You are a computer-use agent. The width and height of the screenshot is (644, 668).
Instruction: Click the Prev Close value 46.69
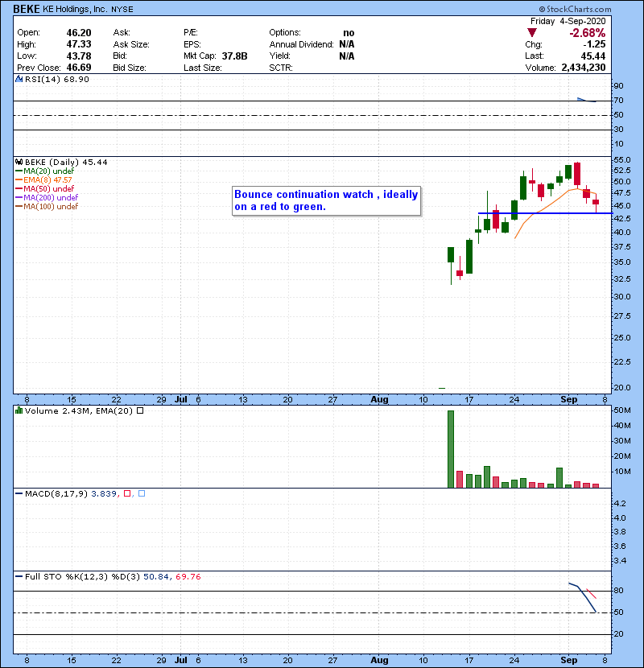point(79,68)
